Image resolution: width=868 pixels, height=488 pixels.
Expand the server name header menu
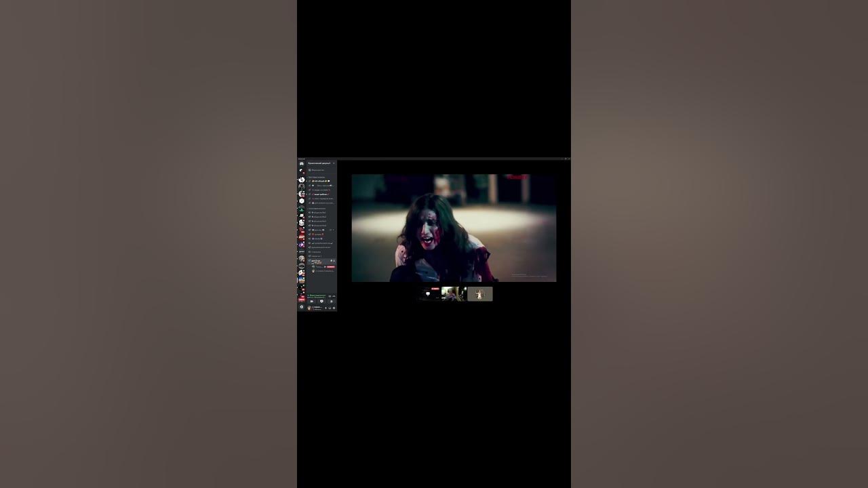coord(322,163)
